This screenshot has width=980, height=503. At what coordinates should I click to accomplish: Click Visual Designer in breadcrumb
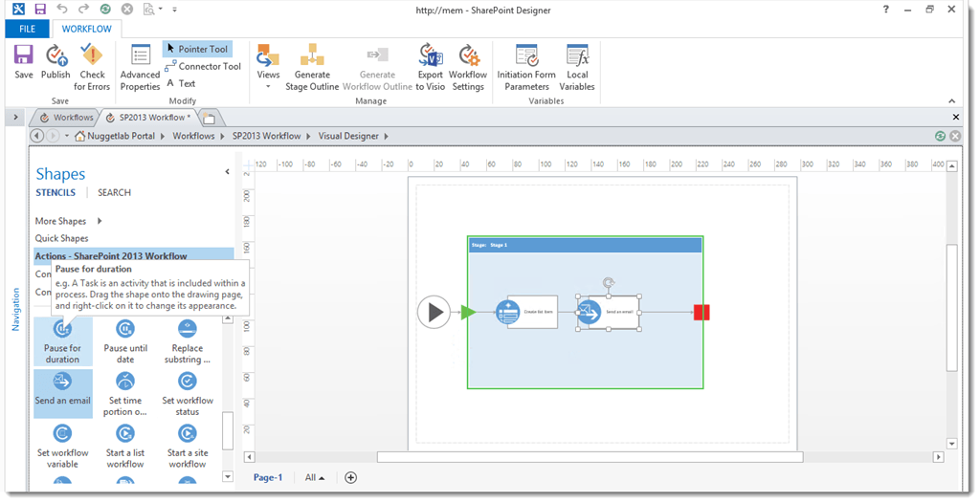[348, 136]
